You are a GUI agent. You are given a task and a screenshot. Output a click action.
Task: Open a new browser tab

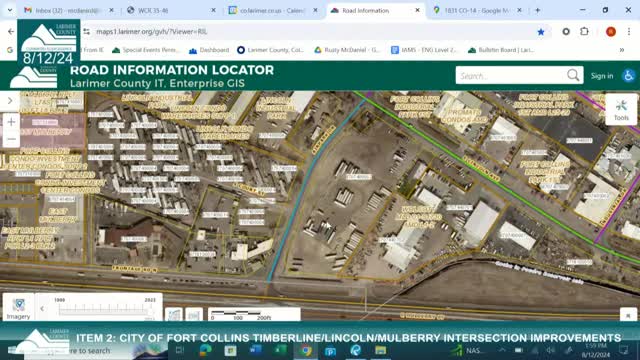pyautogui.click(x=538, y=10)
